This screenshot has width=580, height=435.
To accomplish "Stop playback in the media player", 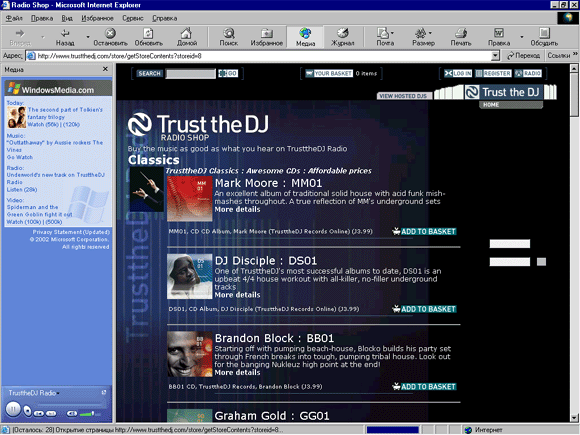I will point(27,411).
